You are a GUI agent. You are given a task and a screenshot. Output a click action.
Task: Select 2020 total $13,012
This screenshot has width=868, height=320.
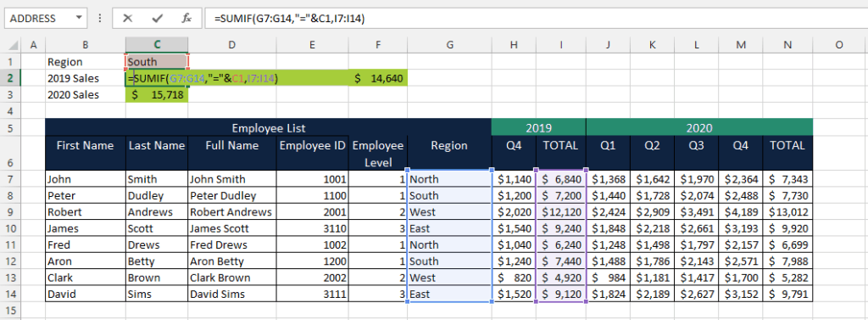click(787, 212)
